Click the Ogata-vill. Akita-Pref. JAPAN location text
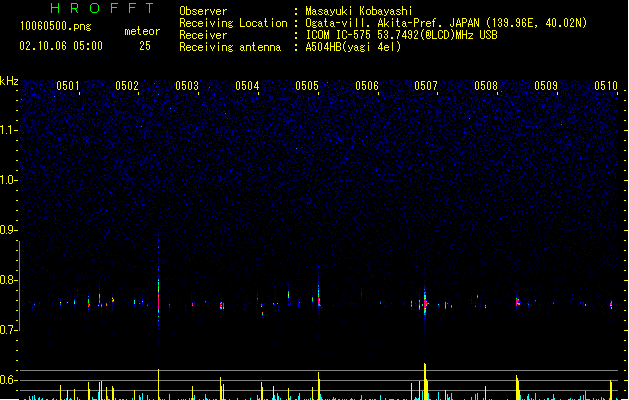This screenshot has height=400, width=629. click(x=446, y=23)
